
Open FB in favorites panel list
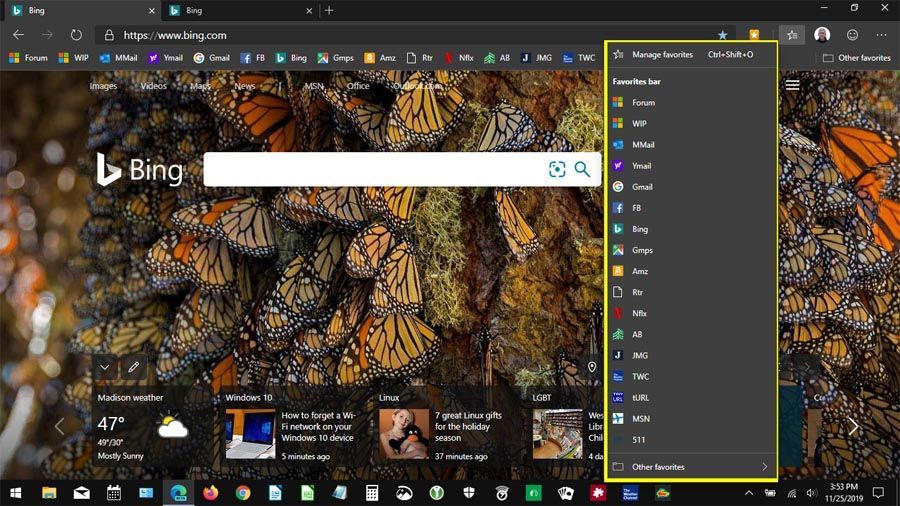tap(691, 208)
